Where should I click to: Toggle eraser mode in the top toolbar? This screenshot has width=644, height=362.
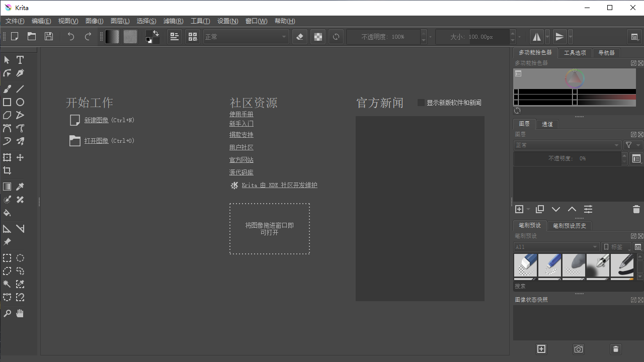pos(299,36)
